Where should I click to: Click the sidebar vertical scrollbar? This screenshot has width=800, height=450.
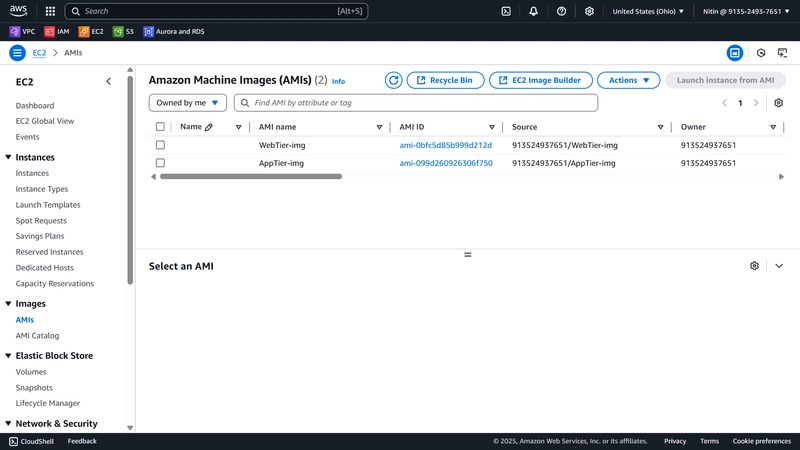pyautogui.click(x=130, y=180)
